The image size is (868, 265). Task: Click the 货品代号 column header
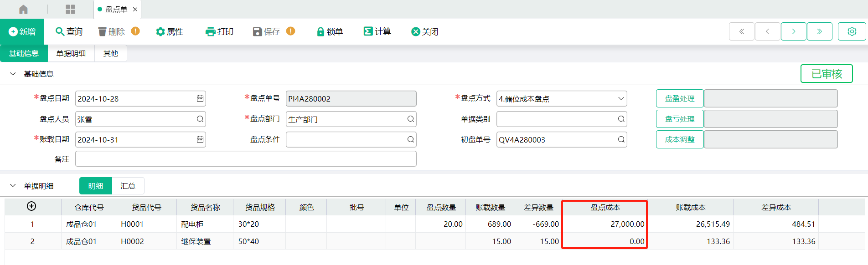(146, 207)
